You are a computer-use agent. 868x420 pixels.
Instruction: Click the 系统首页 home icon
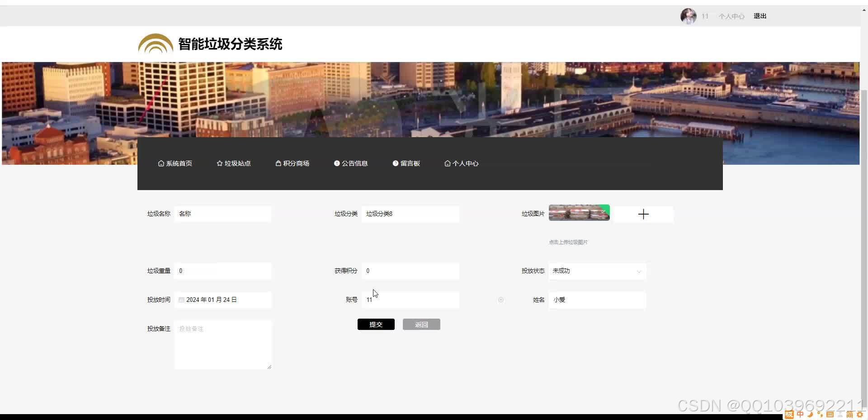(x=161, y=163)
